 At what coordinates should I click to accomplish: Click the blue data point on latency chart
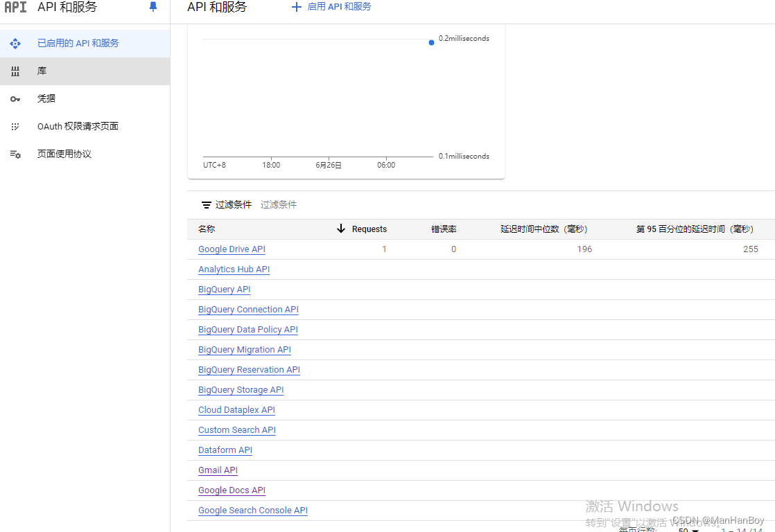tap(431, 42)
